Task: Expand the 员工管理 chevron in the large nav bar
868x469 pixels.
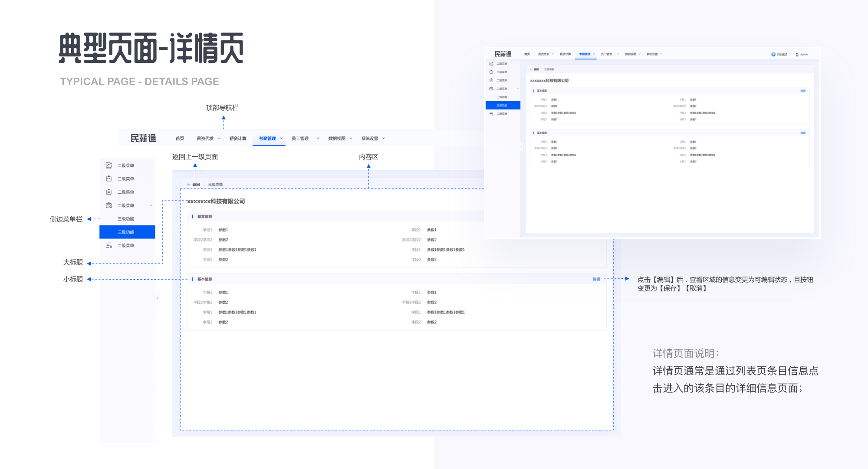Action: (x=318, y=139)
